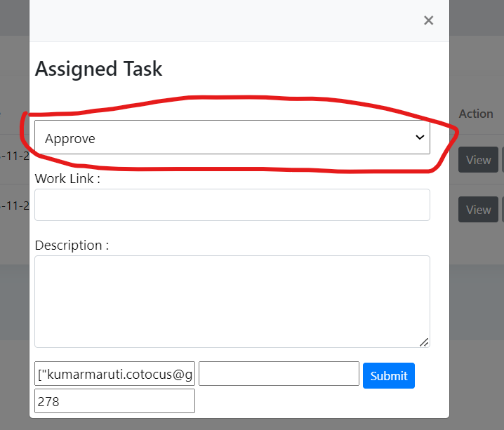Click the chevron arrow in Approve dropdown

pos(420,137)
